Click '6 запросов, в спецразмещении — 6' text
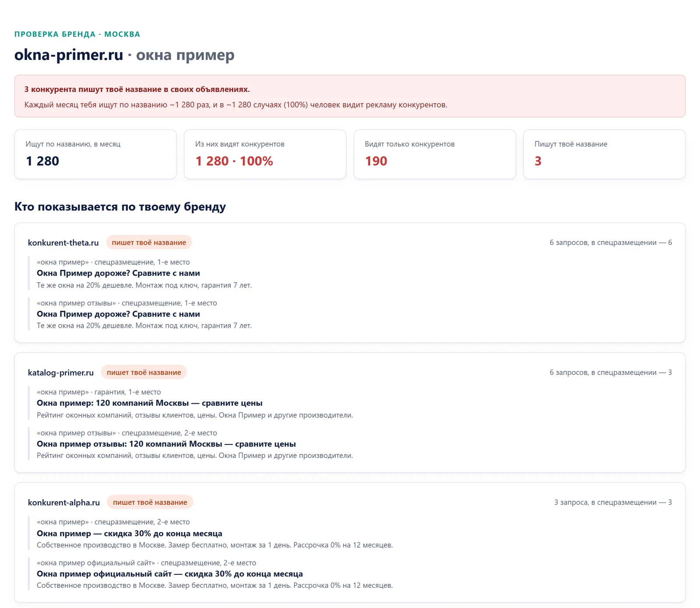 [611, 242]
